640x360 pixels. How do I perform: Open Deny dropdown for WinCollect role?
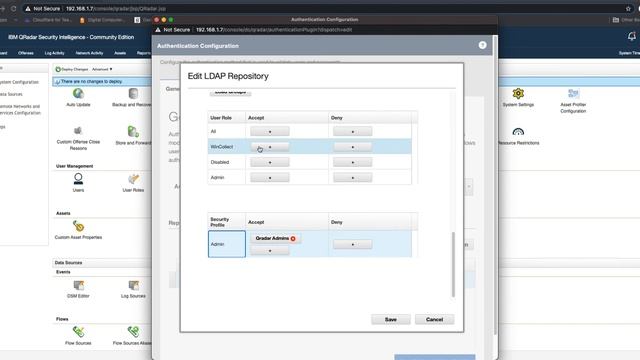(x=353, y=147)
